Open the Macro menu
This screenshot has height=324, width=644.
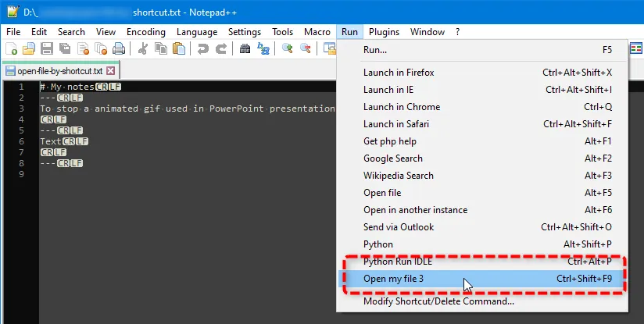[x=317, y=32]
